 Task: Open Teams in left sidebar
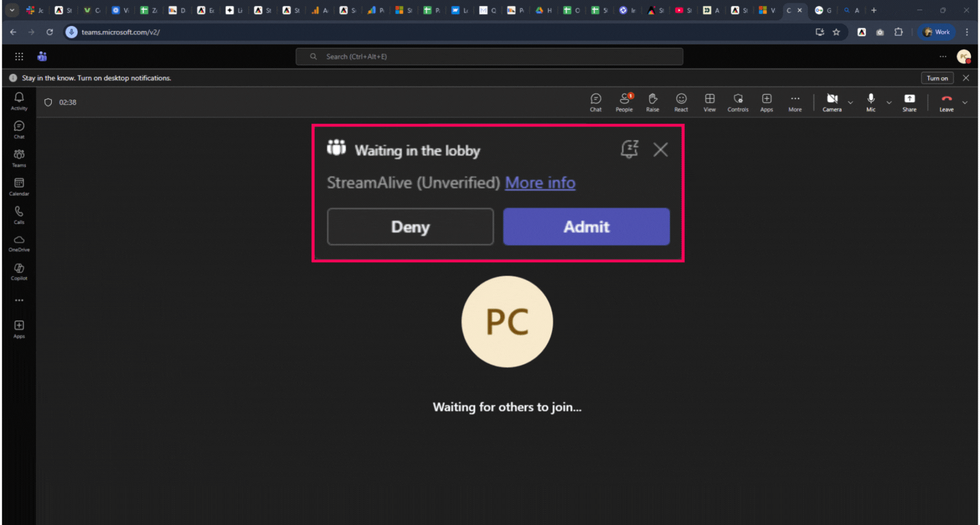pos(19,158)
